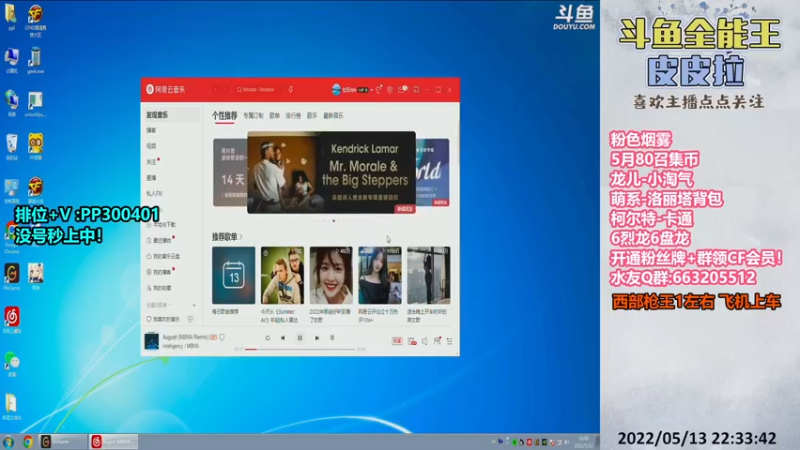Open the Windows Start button
Image resolution: width=800 pixels, height=450 pixels.
9,442
